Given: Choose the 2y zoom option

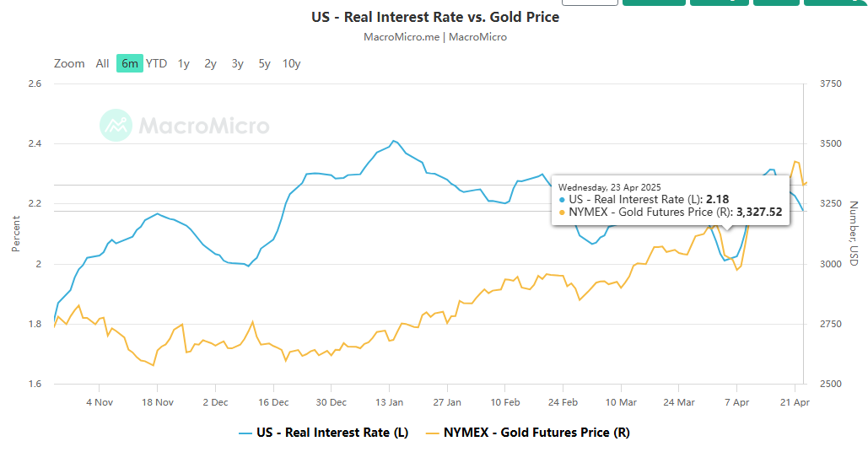Looking at the screenshot, I should [210, 63].
